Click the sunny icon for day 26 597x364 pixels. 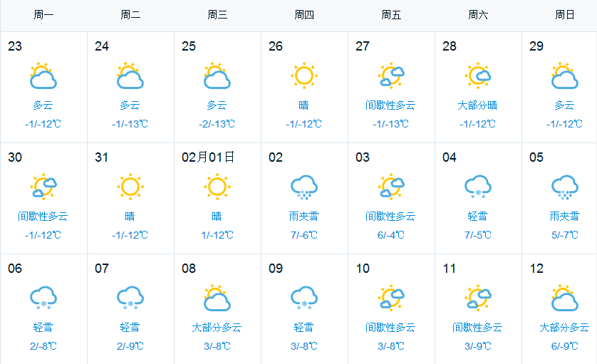click(303, 76)
